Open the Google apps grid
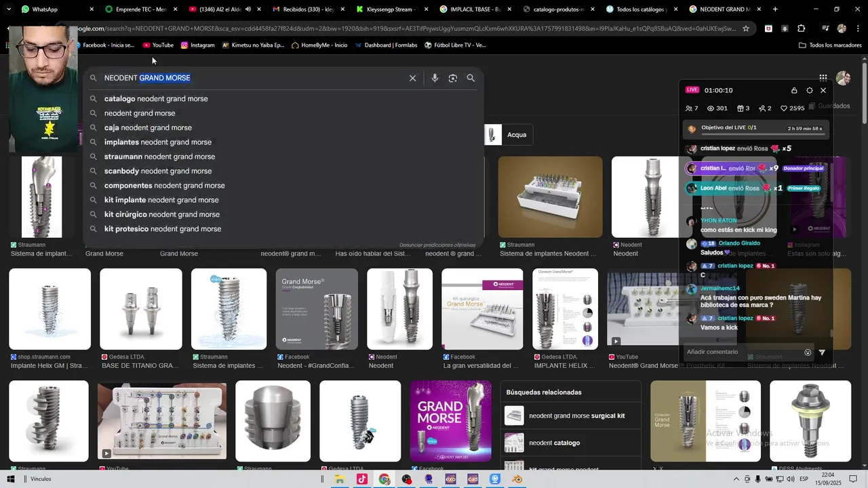Screen dimensions: 868x488 823,78
